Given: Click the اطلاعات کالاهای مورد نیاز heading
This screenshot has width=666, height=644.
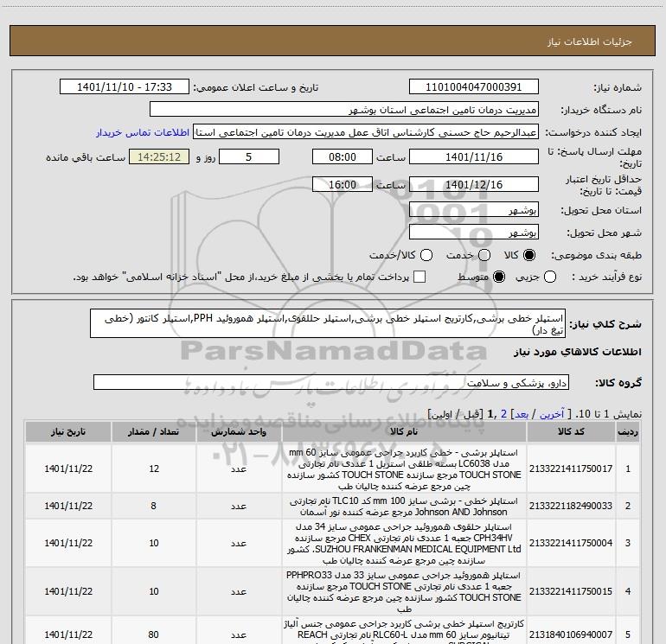Looking at the screenshot, I should tap(578, 352).
